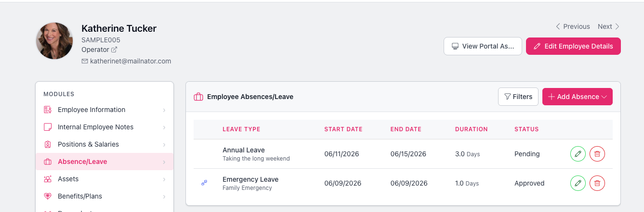Open the Add Absence dropdown

(x=578, y=97)
